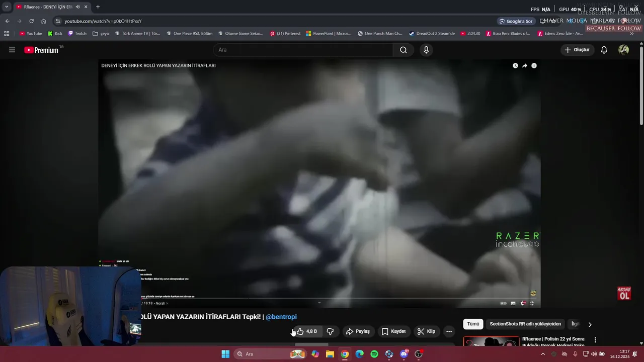Open the Chrome apps grid in the bookmarks bar

pyautogui.click(x=7, y=34)
